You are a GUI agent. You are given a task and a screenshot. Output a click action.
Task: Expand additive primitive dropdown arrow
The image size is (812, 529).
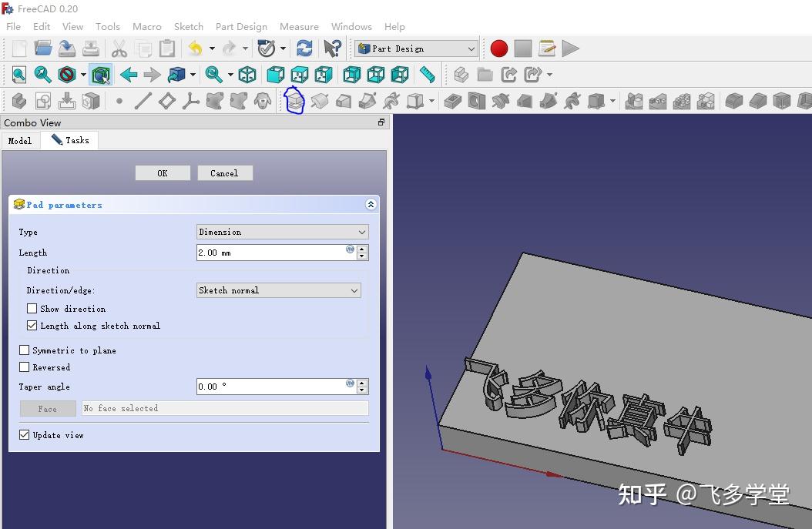point(431,101)
